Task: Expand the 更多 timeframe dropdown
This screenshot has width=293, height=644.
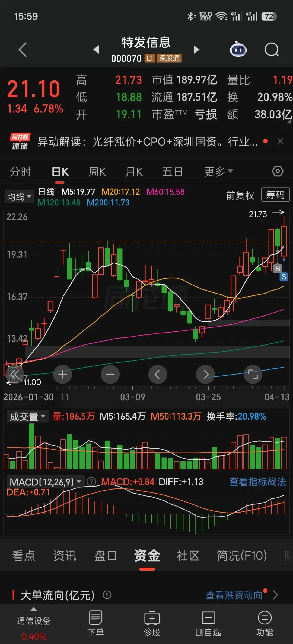Action: [218, 171]
